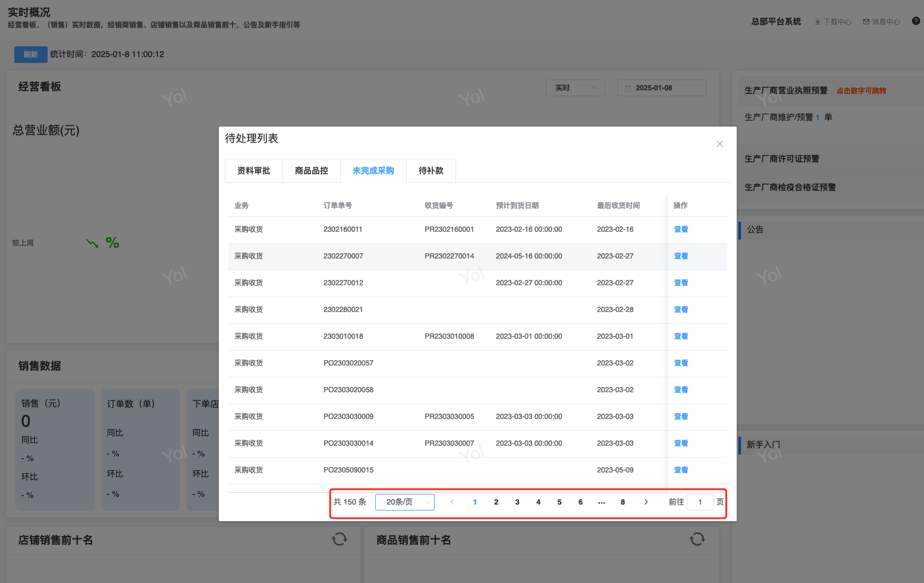Click the help question mark icon
924x583 pixels.
(916, 21)
